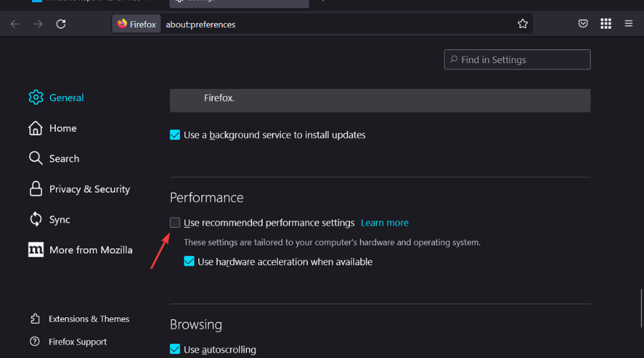Focus the Find in Settings search box

[517, 59]
